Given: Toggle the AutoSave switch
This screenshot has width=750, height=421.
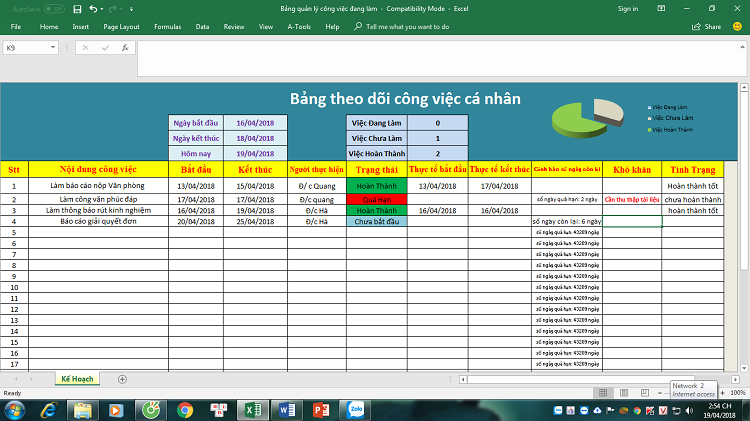Looking at the screenshot, I should (x=54, y=9).
